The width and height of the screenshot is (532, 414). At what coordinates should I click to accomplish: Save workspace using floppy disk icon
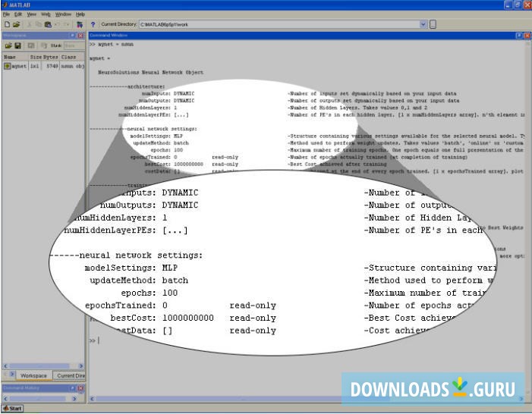[18, 45]
